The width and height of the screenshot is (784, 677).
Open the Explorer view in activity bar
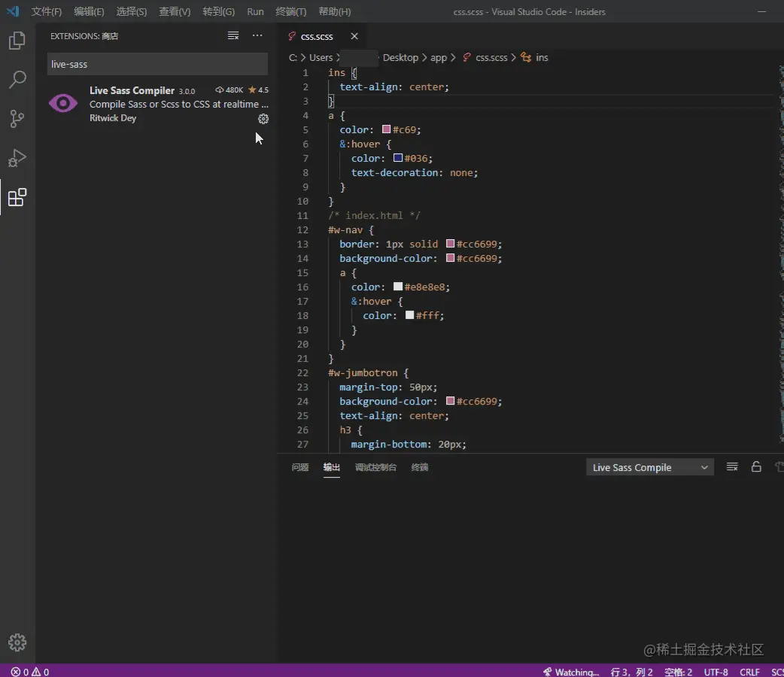(x=17, y=41)
